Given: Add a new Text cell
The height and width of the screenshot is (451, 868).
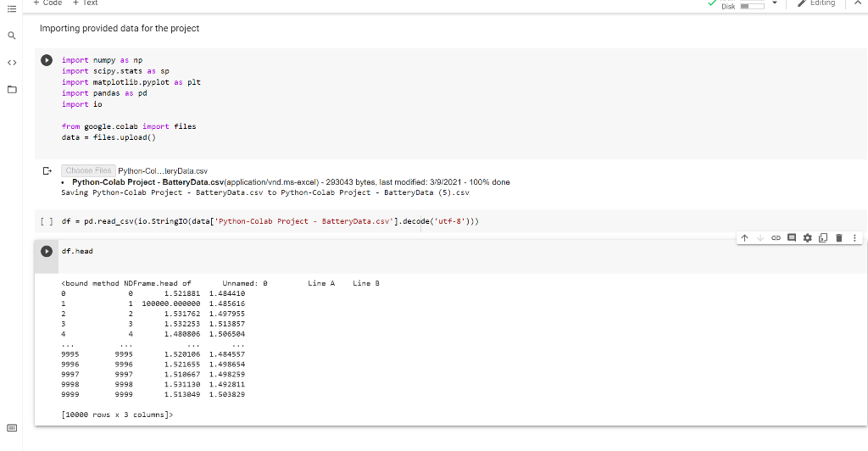Looking at the screenshot, I should [x=86, y=3].
